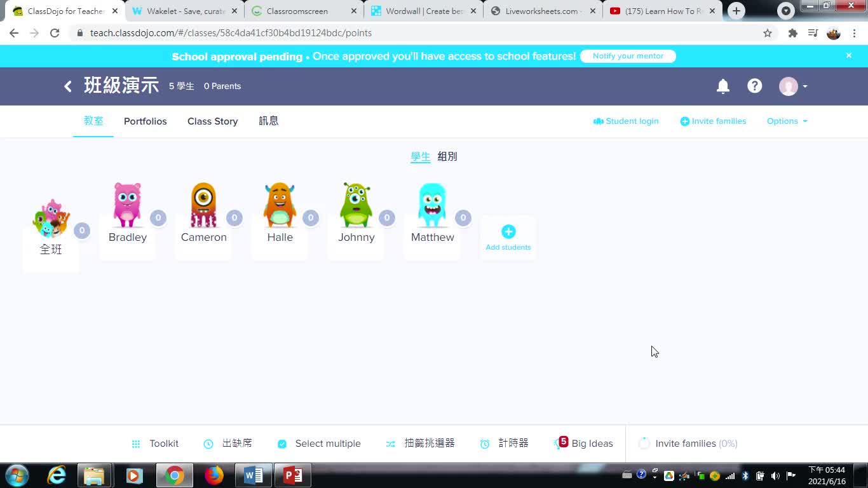Pick Matthew's cyan monster avatar
The image size is (868, 488).
(x=432, y=205)
